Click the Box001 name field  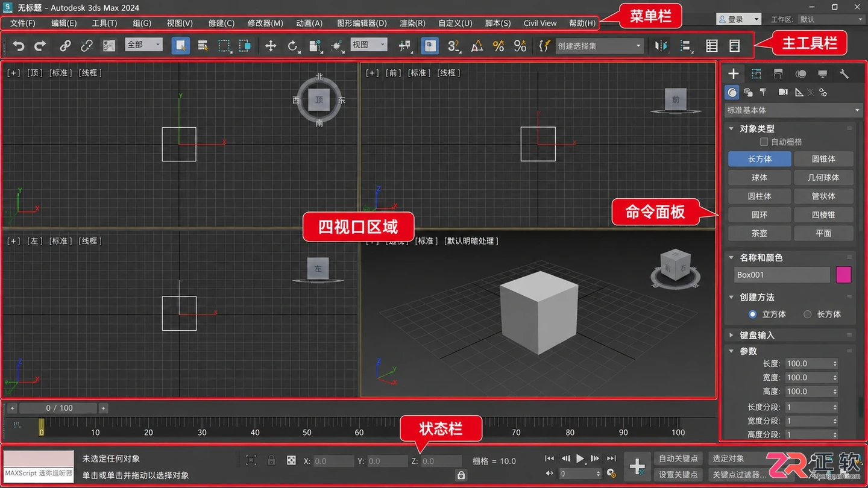(782, 275)
